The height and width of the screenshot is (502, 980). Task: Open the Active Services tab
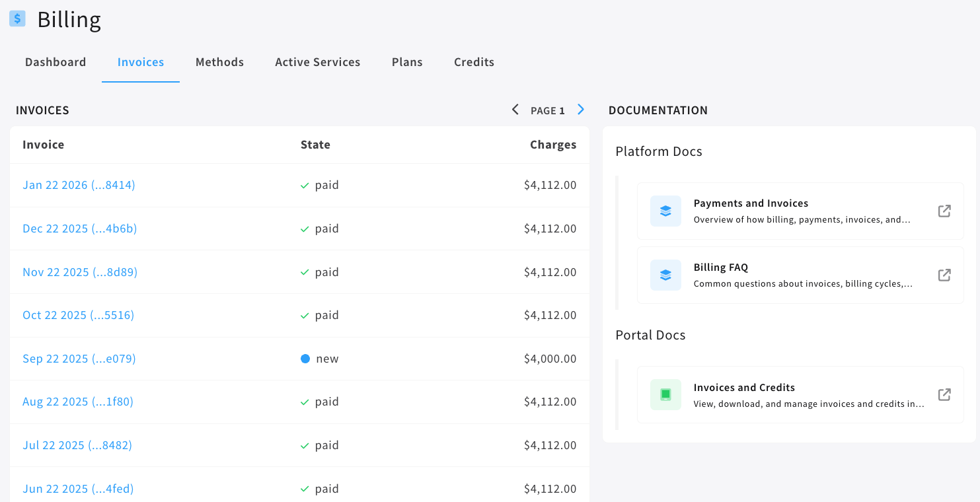(x=317, y=61)
